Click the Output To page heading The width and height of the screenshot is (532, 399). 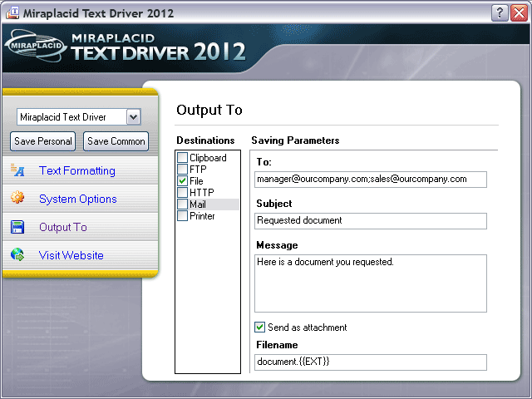tap(209, 110)
